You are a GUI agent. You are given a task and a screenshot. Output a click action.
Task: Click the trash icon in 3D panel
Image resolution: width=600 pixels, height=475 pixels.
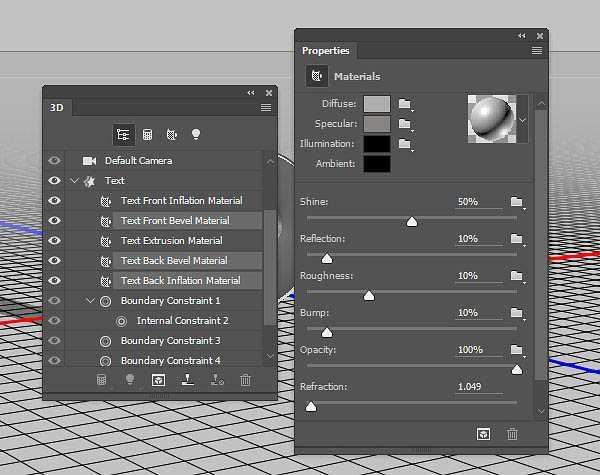246,380
